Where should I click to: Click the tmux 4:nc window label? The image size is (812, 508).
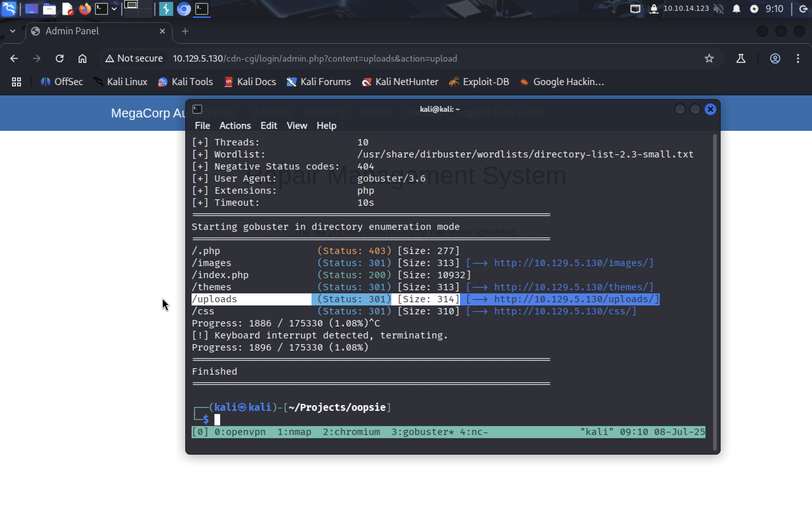tap(474, 432)
